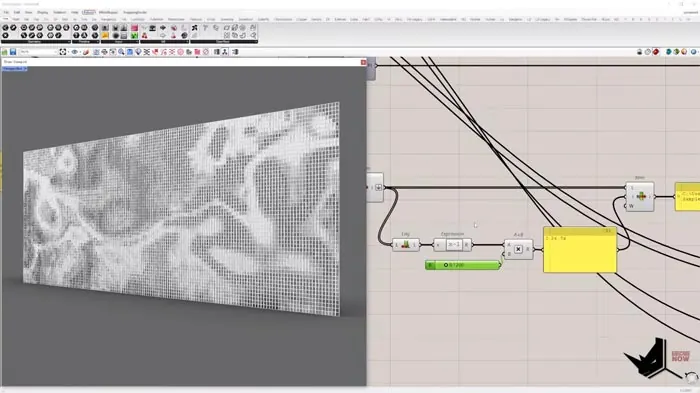Click the highlighted blue square toolbar icon
This screenshot has height=393, width=700.
(x=129, y=52)
